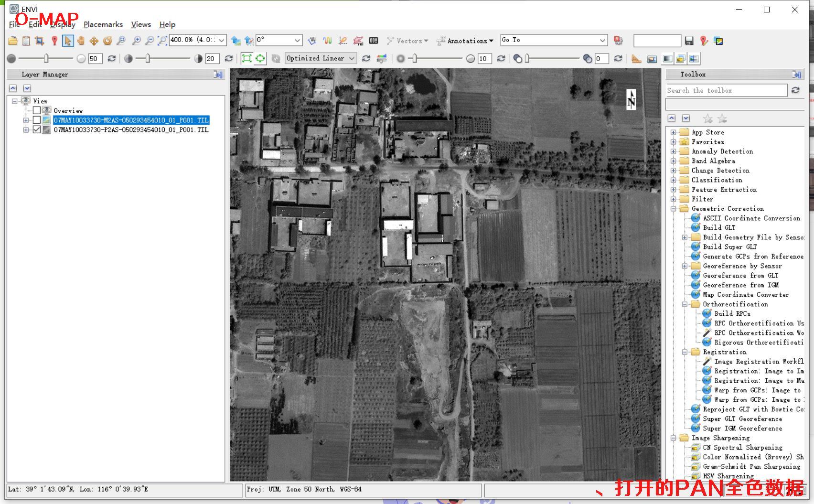
Task: Click the Rotate view tool icon
Action: [107, 41]
